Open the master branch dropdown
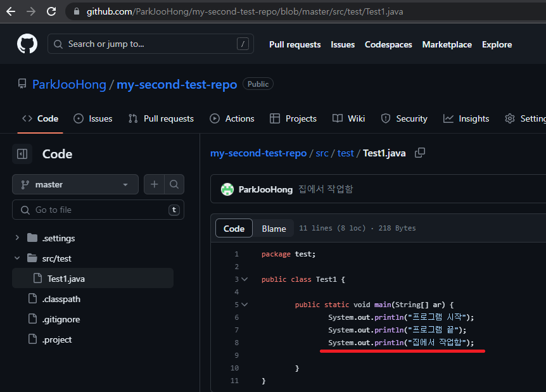546x392 pixels. click(x=75, y=184)
